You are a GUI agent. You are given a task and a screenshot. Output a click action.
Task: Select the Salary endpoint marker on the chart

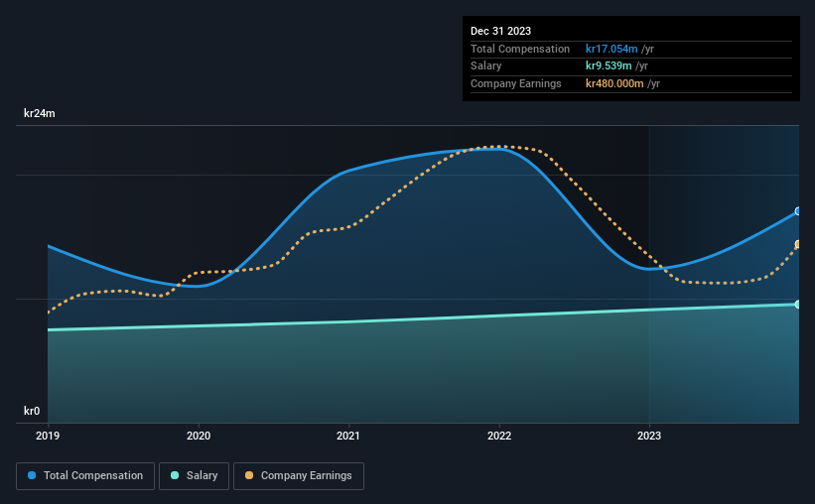[798, 305]
